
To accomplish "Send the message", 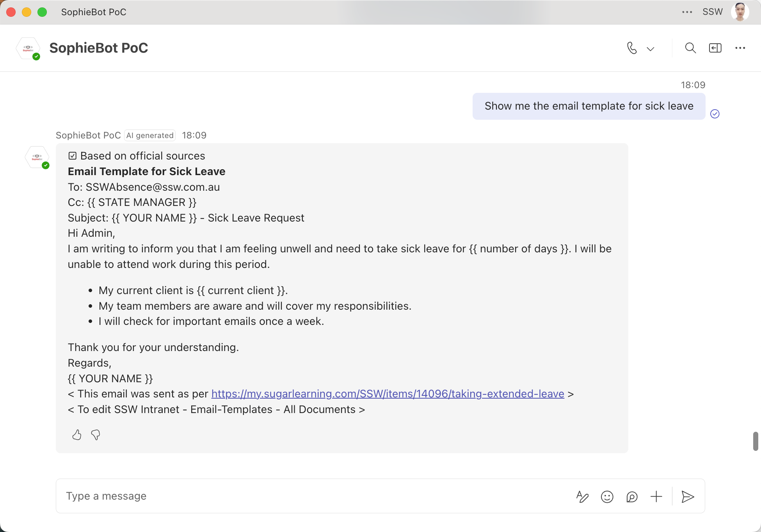I will coord(688,497).
